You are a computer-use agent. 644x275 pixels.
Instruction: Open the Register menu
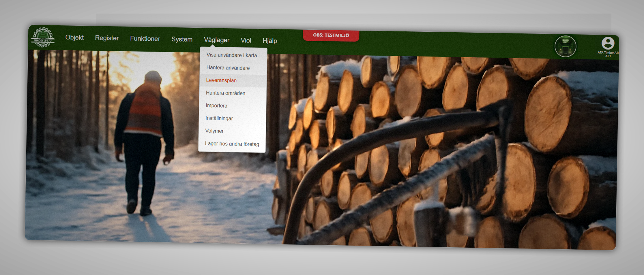tap(107, 38)
